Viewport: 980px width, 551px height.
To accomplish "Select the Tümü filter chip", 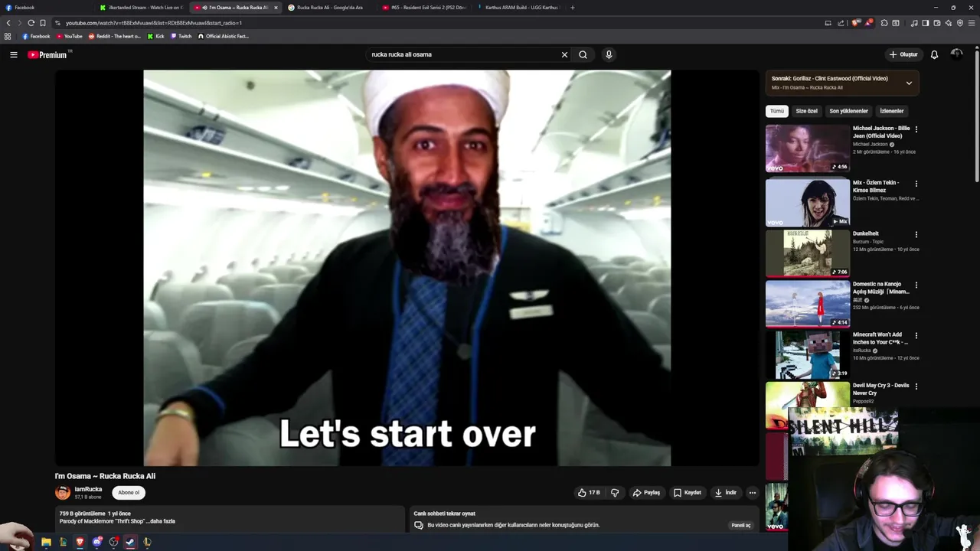I will 777,111.
